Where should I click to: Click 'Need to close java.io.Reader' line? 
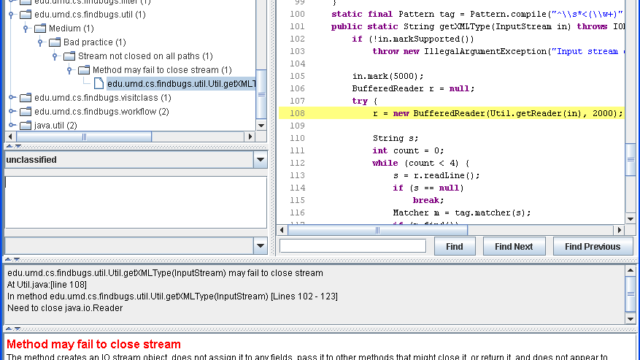pyautogui.click(x=64, y=308)
